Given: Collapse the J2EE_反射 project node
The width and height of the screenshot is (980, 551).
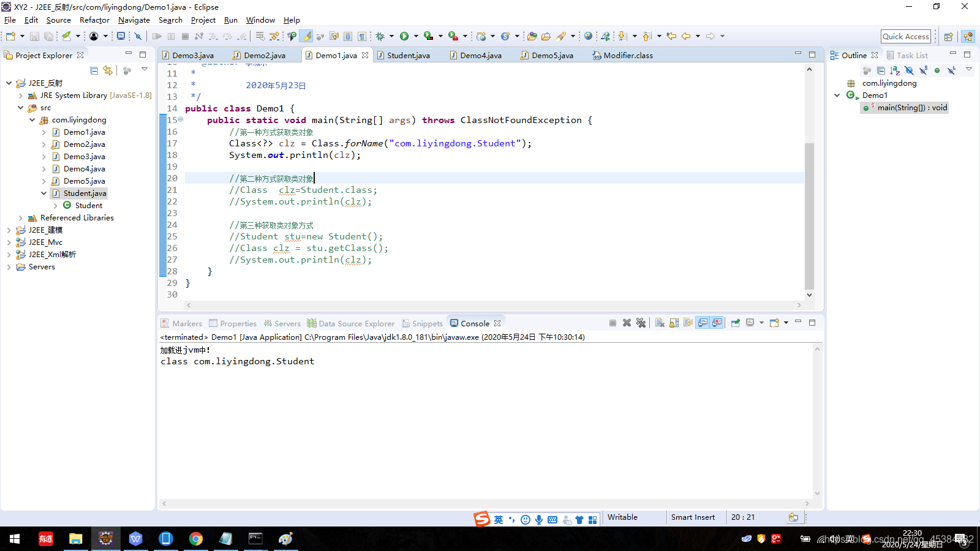Looking at the screenshot, I should tap(9, 83).
